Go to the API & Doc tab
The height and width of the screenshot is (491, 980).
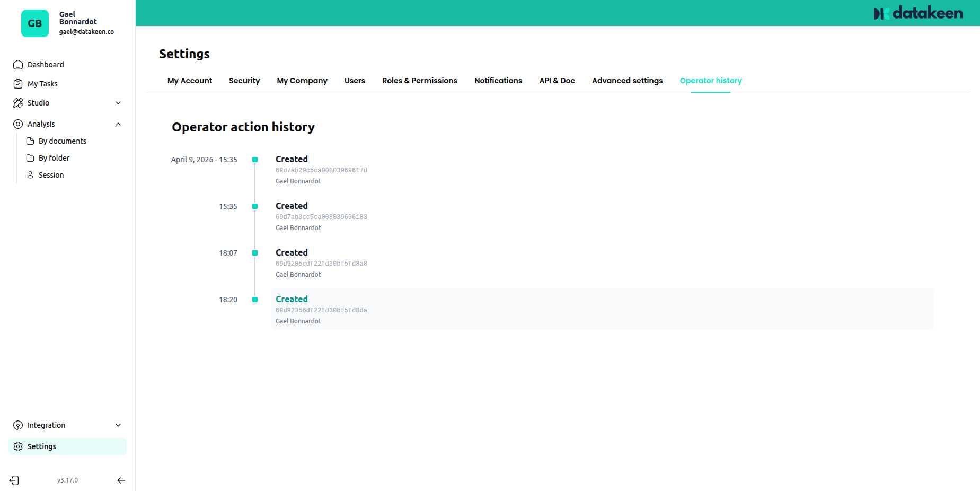coord(557,81)
